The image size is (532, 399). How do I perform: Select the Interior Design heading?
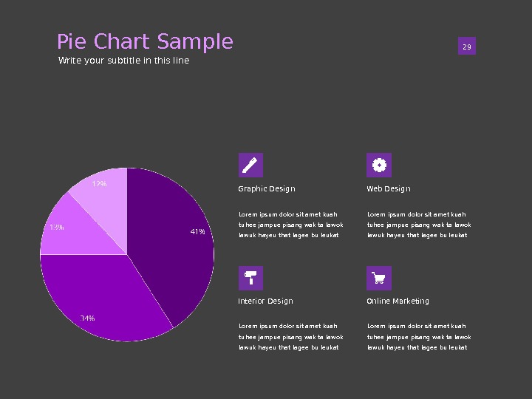point(265,301)
